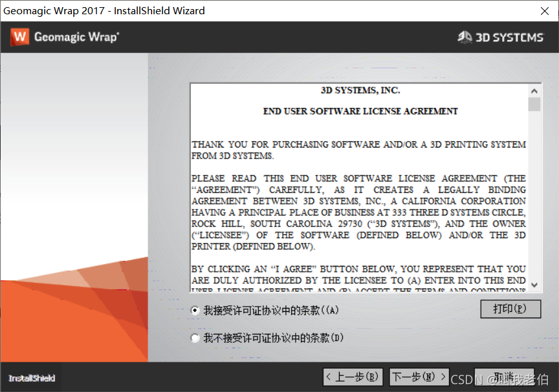Select the accept license terms radio button
This screenshot has width=559, height=392.
coord(195,310)
